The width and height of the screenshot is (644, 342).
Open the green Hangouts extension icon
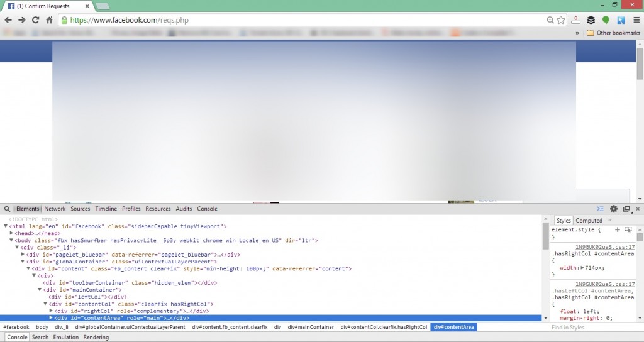(x=606, y=20)
